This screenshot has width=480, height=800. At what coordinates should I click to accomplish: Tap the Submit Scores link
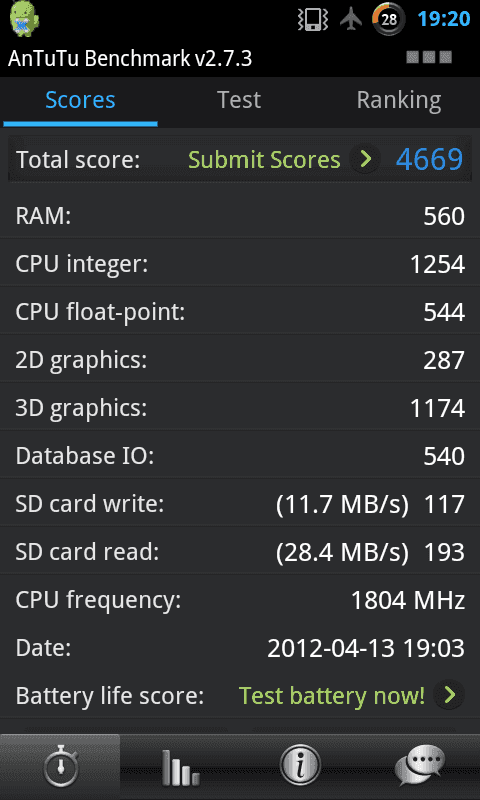(264, 160)
